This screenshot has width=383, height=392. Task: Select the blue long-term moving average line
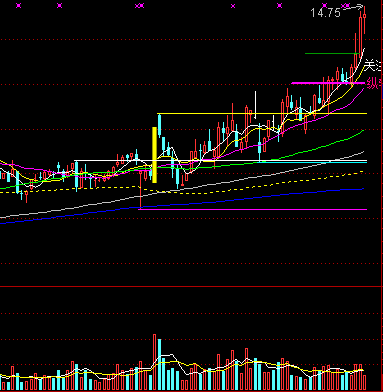(182, 205)
